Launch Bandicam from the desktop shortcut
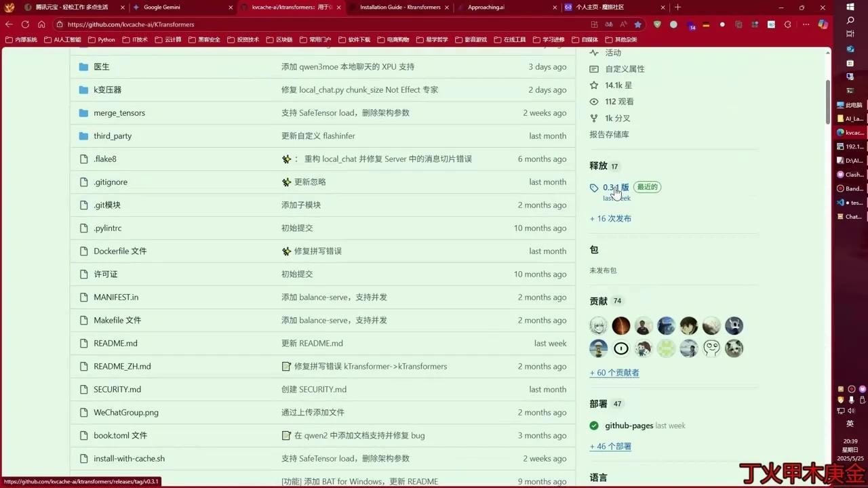This screenshot has width=868, height=488. click(x=850, y=188)
